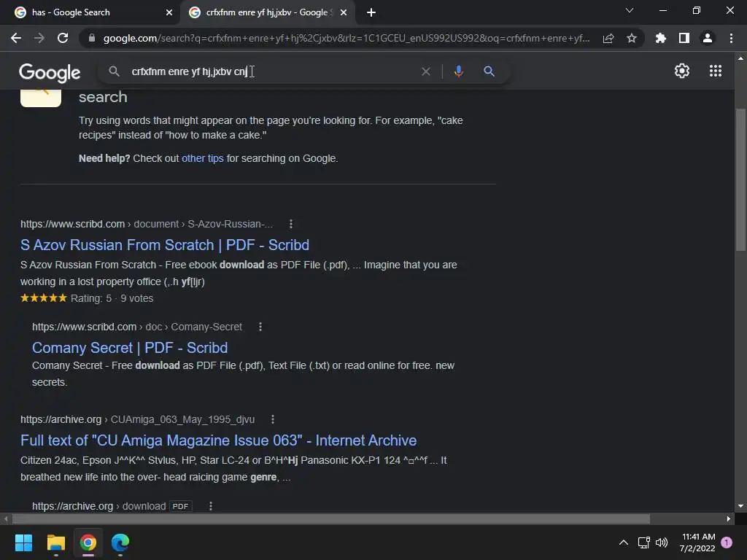Screen dimensions: 747x560
Task: Launch Microsoft Edge from the taskbar
Action: pyautogui.click(x=120, y=542)
